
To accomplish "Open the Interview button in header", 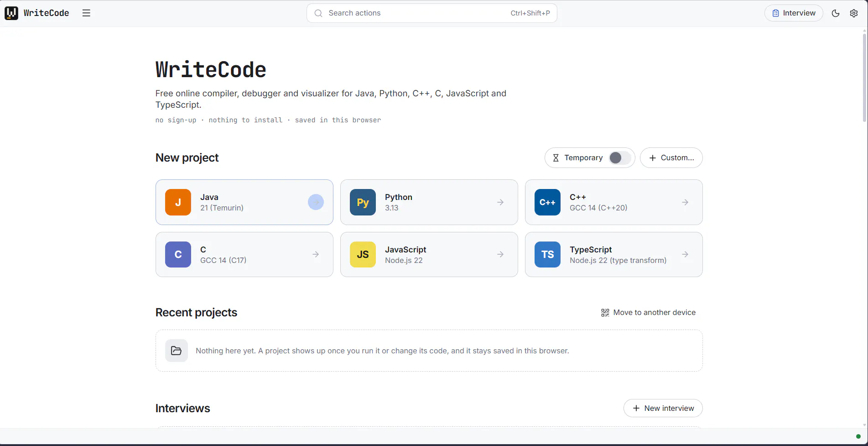I will [794, 13].
